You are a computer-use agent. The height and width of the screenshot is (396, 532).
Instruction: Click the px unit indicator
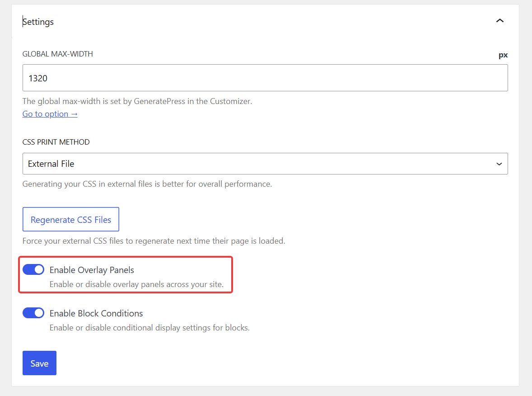[503, 55]
